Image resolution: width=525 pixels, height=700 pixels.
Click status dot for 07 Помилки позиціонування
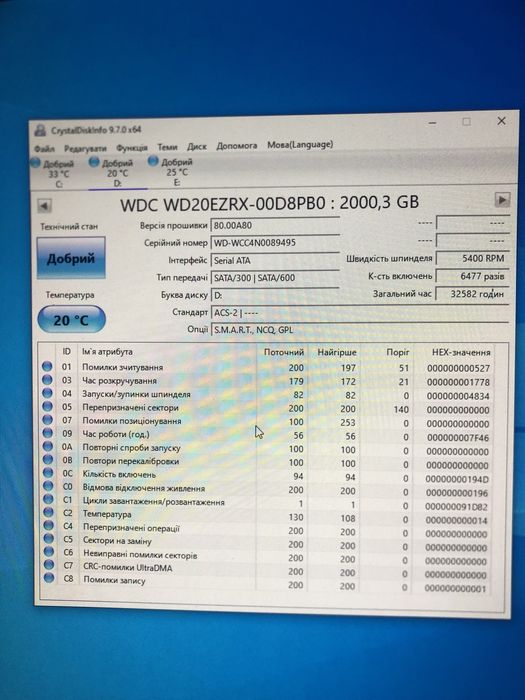[48, 420]
